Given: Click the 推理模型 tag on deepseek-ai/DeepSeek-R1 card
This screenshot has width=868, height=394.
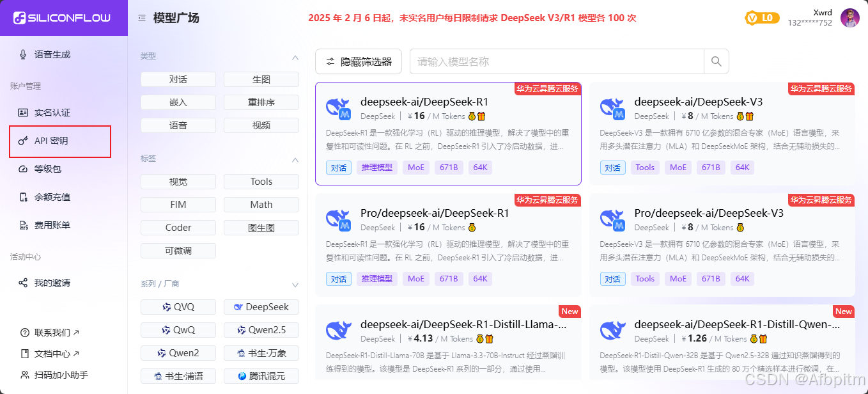Looking at the screenshot, I should click(x=377, y=168).
